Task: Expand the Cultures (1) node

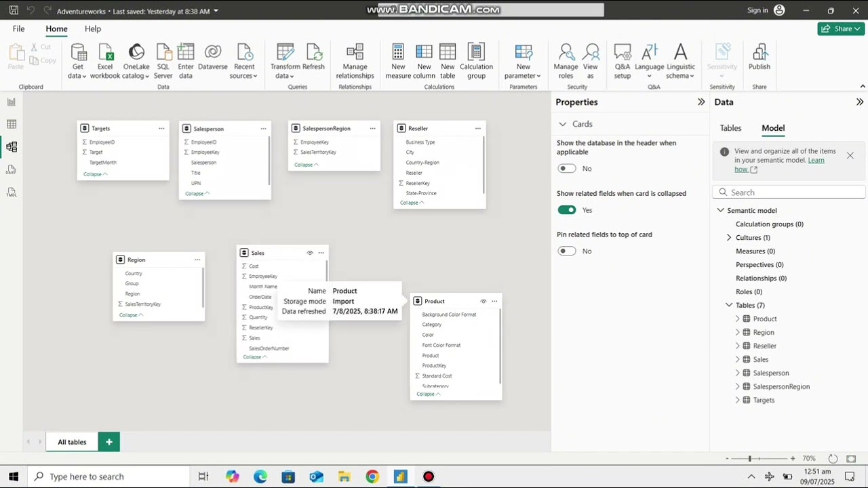Action: coord(729,237)
